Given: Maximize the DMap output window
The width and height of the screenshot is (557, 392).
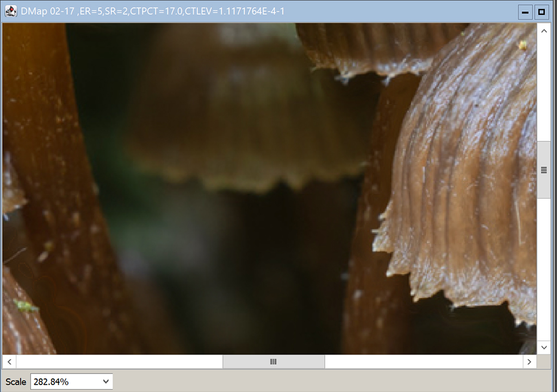Looking at the screenshot, I should (x=541, y=12).
